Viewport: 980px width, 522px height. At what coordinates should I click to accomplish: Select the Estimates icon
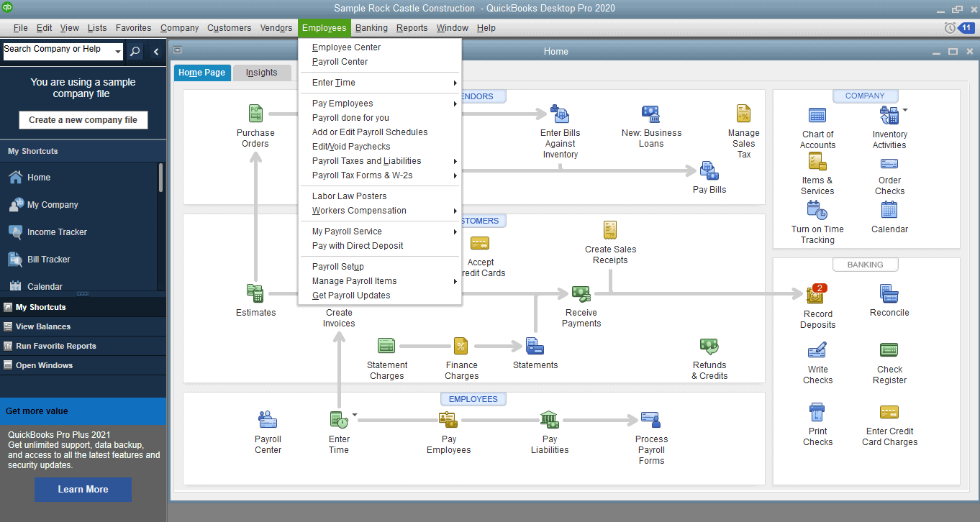pyautogui.click(x=255, y=293)
